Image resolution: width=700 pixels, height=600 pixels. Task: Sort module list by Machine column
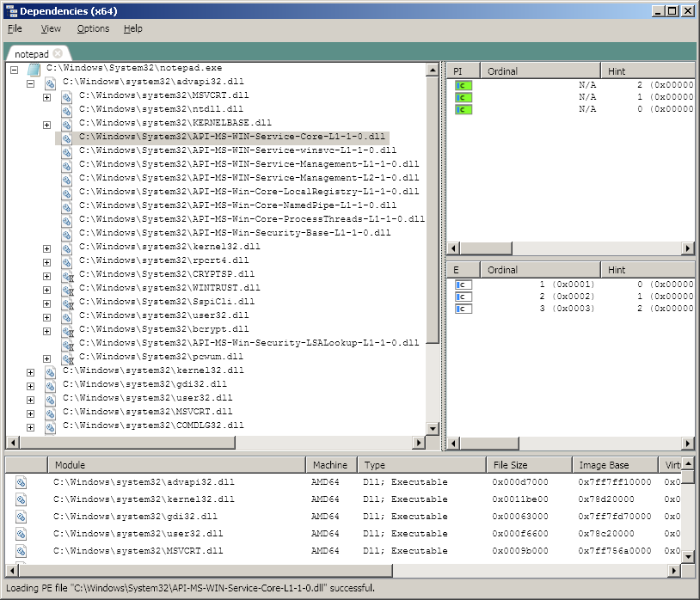[331, 465]
